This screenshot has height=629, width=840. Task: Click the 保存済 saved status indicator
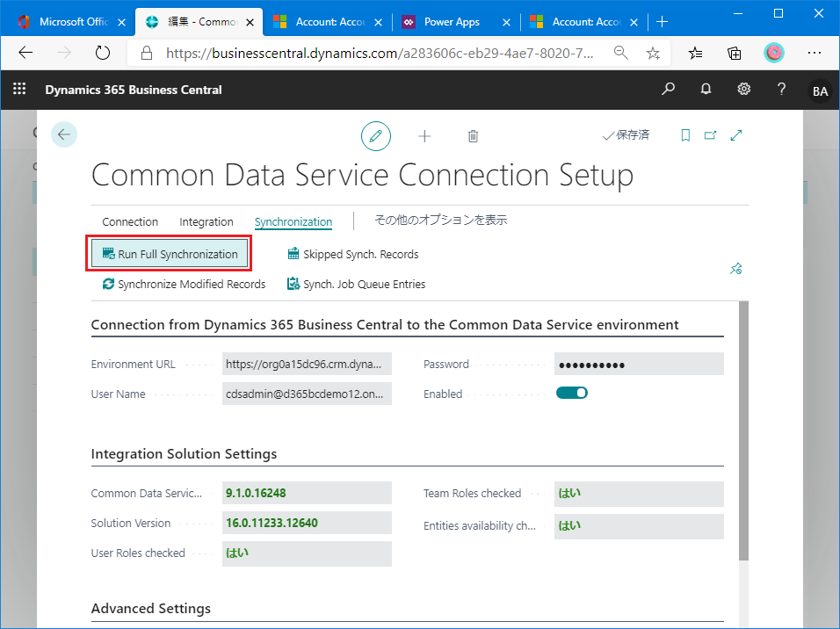[x=626, y=135]
